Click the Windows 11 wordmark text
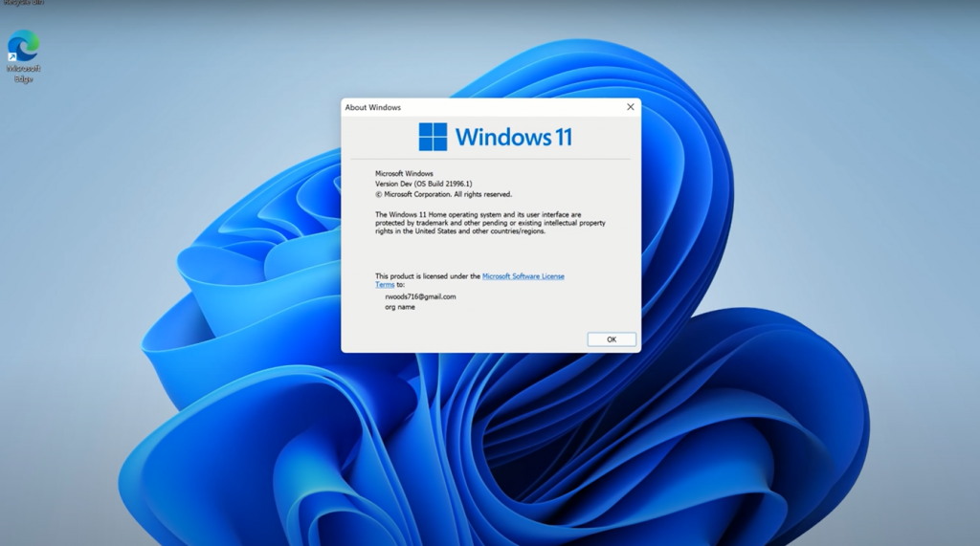 point(514,137)
